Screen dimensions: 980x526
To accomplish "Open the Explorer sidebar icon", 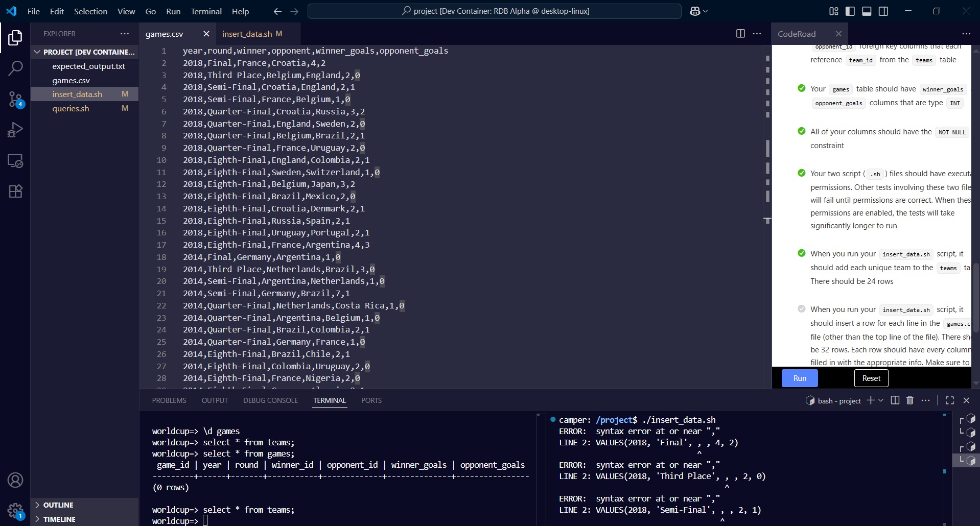I will 15,37.
